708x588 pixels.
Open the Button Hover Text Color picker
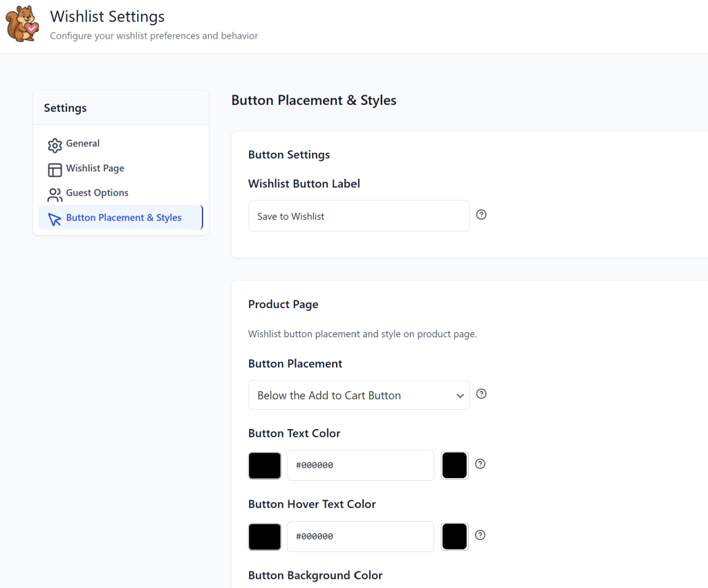point(264,537)
